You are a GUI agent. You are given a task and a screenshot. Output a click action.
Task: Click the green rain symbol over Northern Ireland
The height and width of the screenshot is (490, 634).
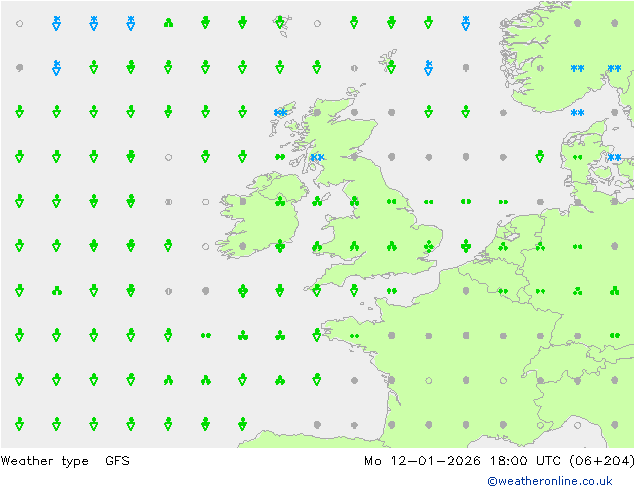[x=280, y=201]
